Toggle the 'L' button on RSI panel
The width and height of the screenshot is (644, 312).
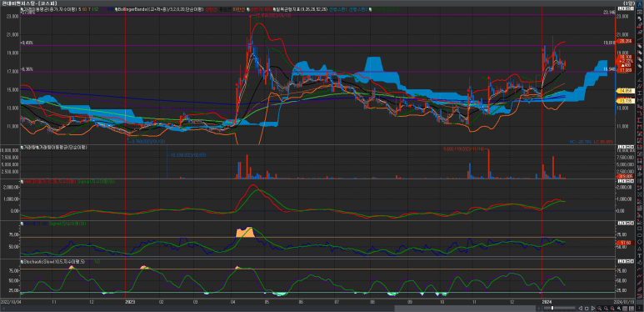click(620, 223)
